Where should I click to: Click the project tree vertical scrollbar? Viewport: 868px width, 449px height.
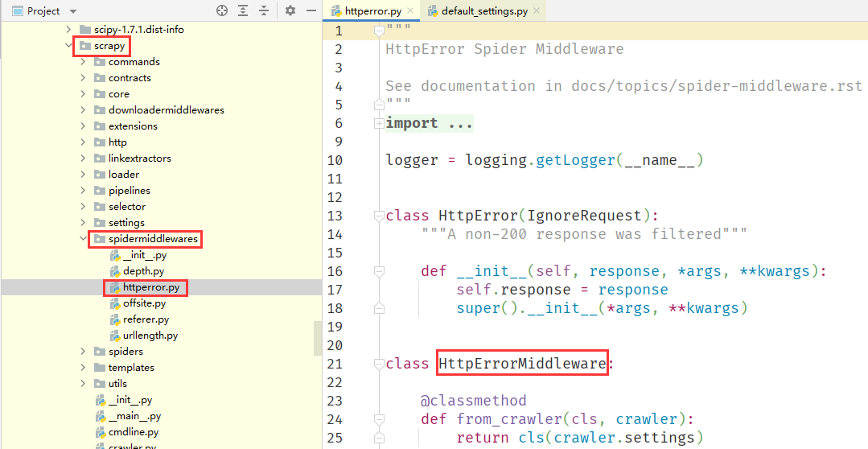(317, 338)
